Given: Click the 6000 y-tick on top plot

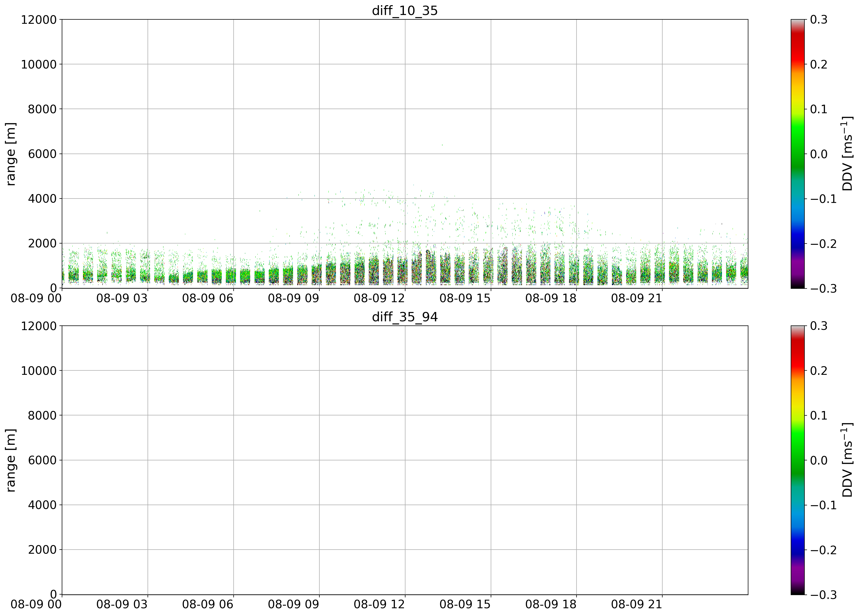Looking at the screenshot, I should point(42,154).
